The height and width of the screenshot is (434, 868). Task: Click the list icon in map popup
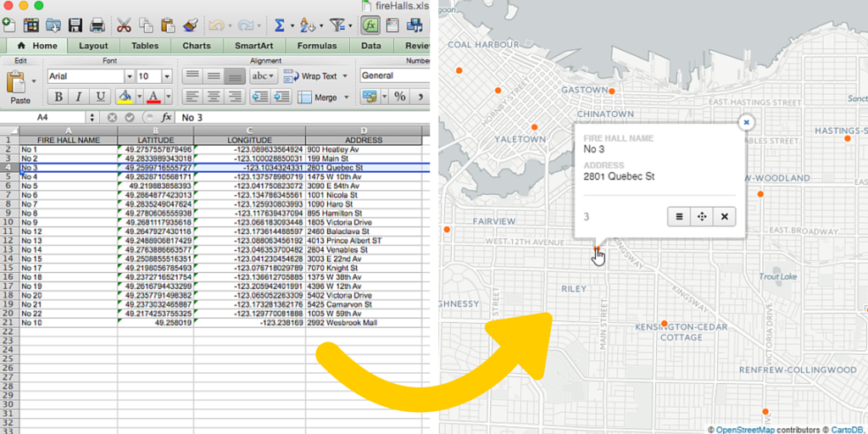(679, 217)
